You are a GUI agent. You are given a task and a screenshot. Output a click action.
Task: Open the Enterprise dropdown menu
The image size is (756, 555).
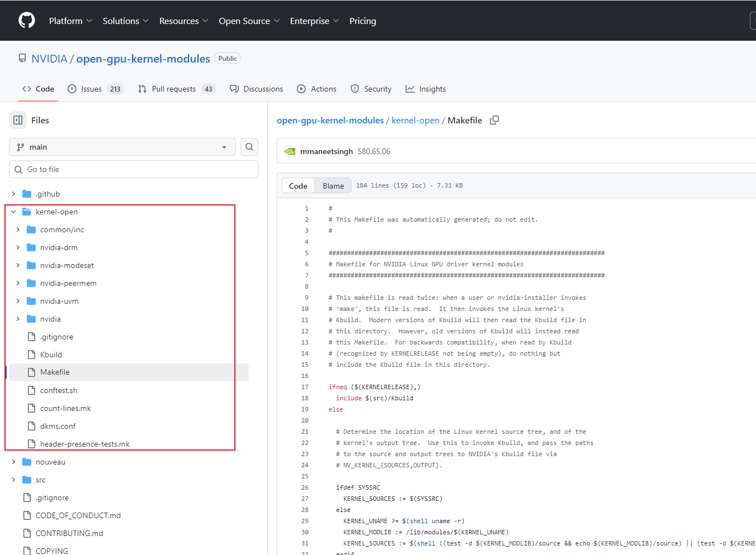(x=314, y=21)
